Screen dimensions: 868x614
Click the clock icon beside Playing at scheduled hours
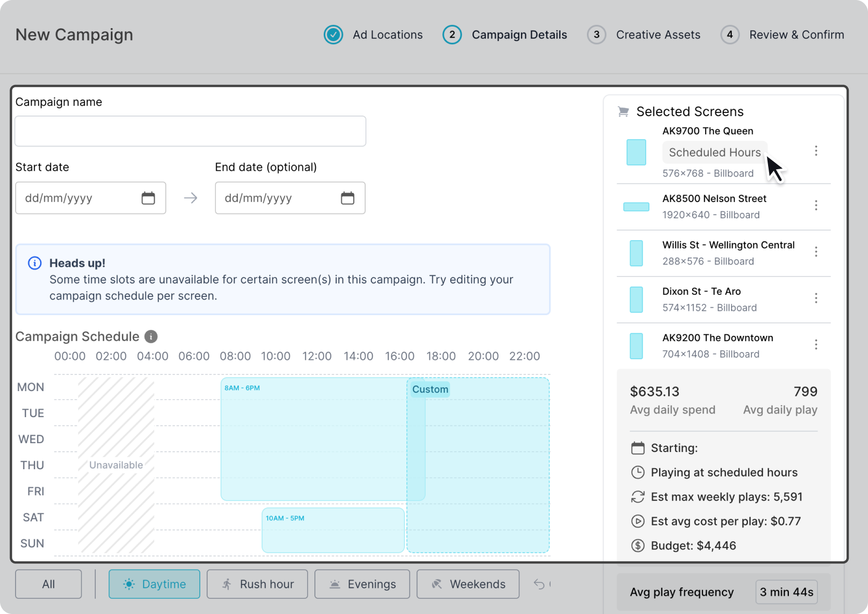point(637,472)
